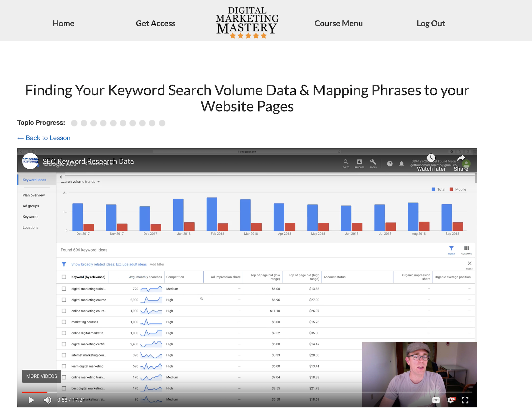Click the Log Out link
This screenshot has width=532, height=413.
coord(431,23)
